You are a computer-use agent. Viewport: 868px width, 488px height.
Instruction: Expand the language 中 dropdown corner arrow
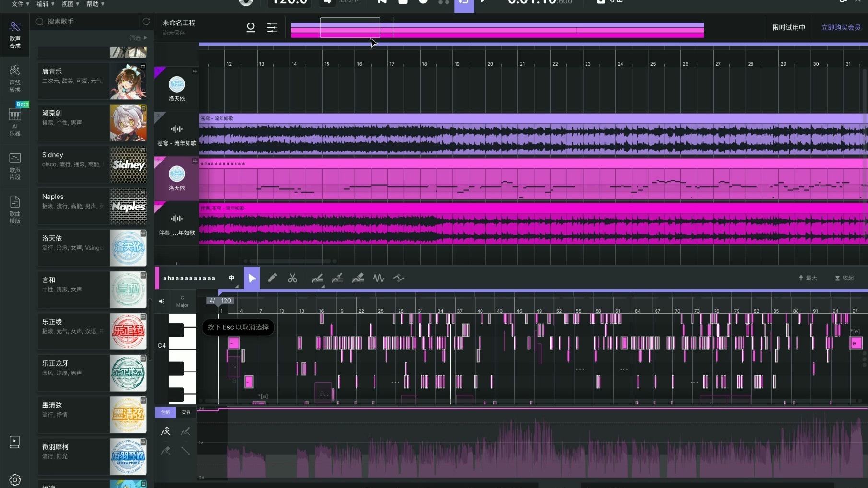(x=237, y=286)
